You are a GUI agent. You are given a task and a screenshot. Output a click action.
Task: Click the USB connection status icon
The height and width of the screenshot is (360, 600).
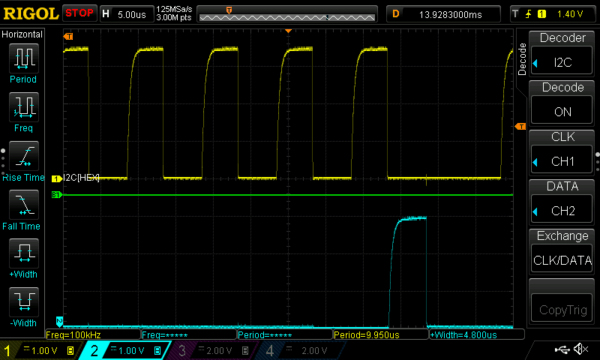click(x=562, y=349)
